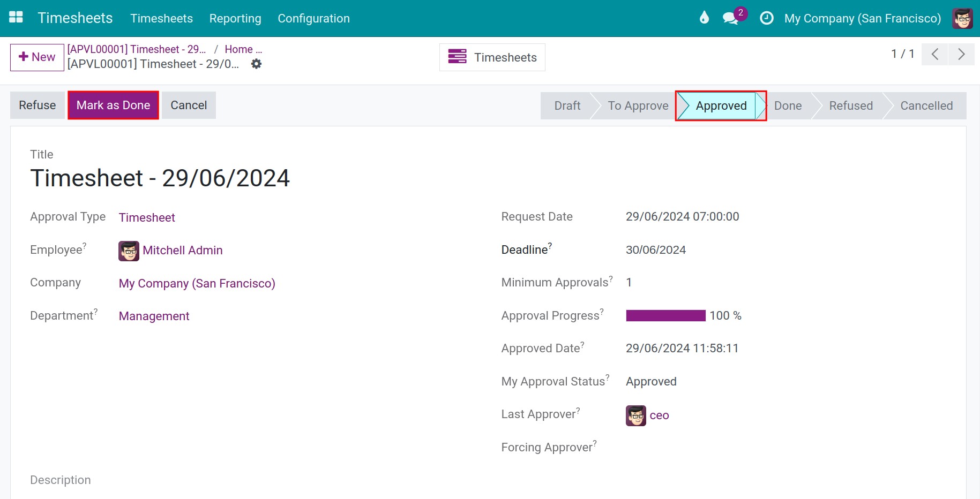The width and height of the screenshot is (980, 499).
Task: Select the Done status stage
Action: (788, 105)
